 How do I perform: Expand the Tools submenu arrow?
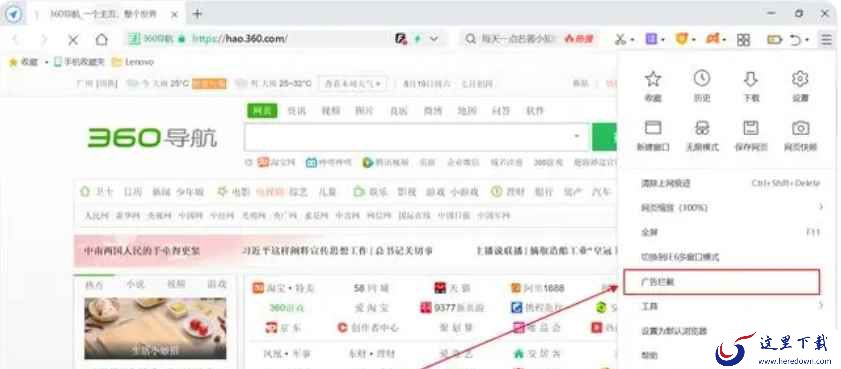[x=821, y=306]
